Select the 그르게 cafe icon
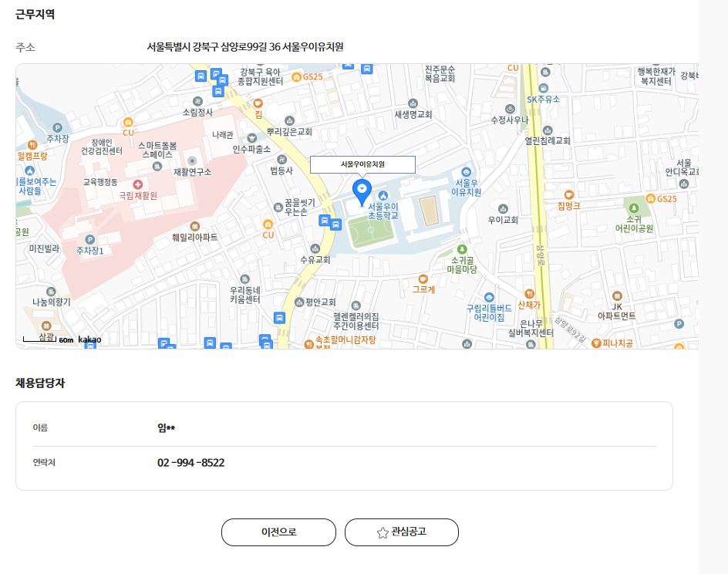This screenshot has height=574, width=728. click(423, 279)
